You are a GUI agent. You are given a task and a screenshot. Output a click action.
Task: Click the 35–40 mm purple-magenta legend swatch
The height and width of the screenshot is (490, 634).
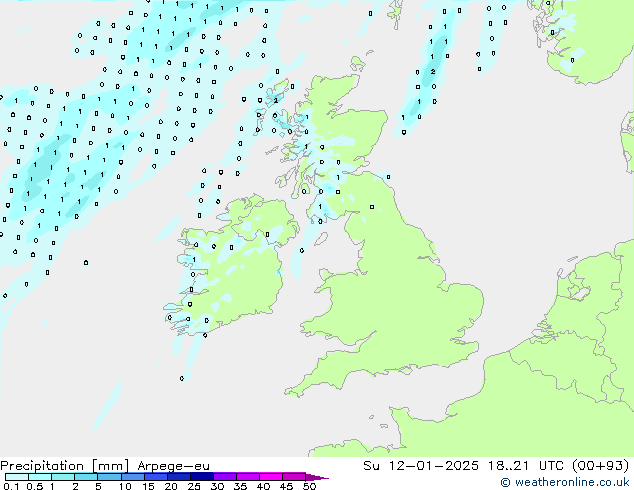[247, 477]
